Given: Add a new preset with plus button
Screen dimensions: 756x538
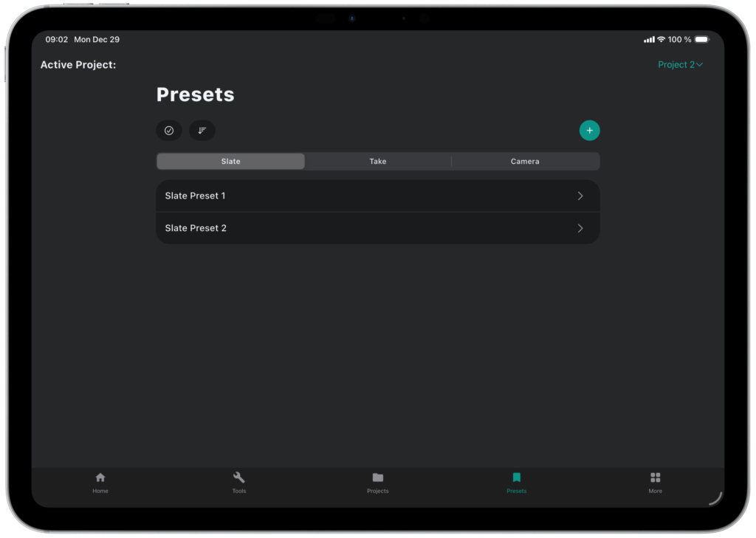Looking at the screenshot, I should click(x=589, y=131).
